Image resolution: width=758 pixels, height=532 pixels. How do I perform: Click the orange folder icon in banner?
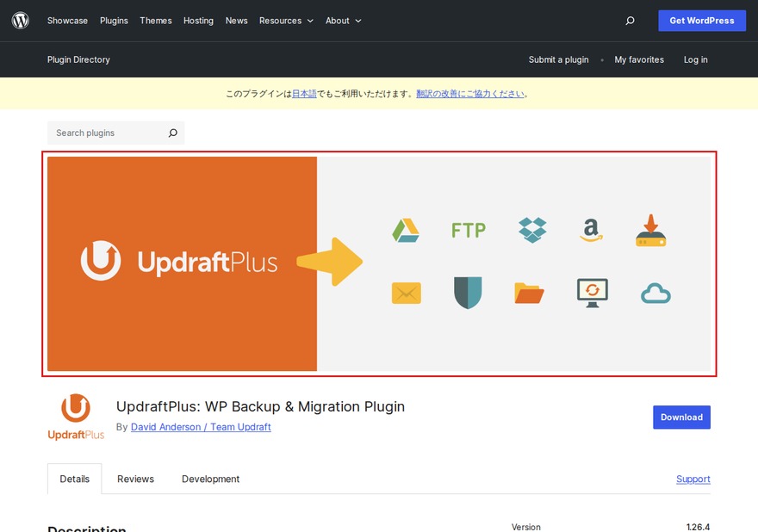coord(530,293)
